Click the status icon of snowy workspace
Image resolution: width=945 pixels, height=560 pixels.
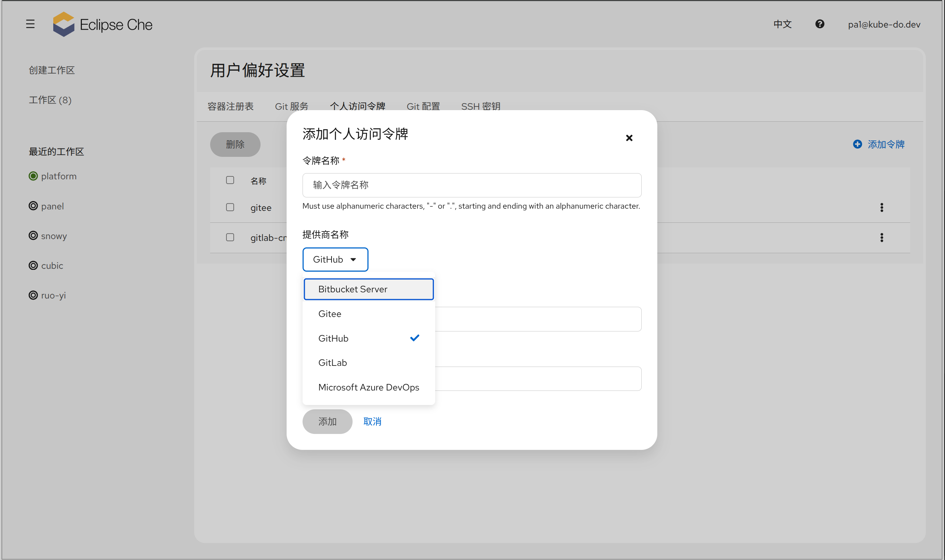coord(33,235)
